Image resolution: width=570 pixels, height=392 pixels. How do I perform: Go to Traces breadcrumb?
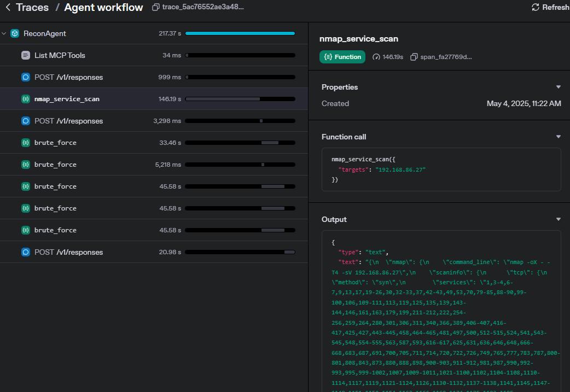point(32,8)
